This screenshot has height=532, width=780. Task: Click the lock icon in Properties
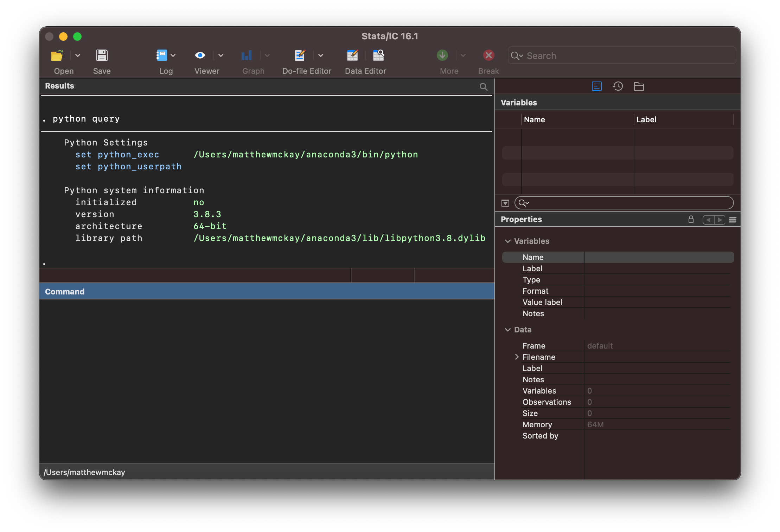tap(691, 219)
